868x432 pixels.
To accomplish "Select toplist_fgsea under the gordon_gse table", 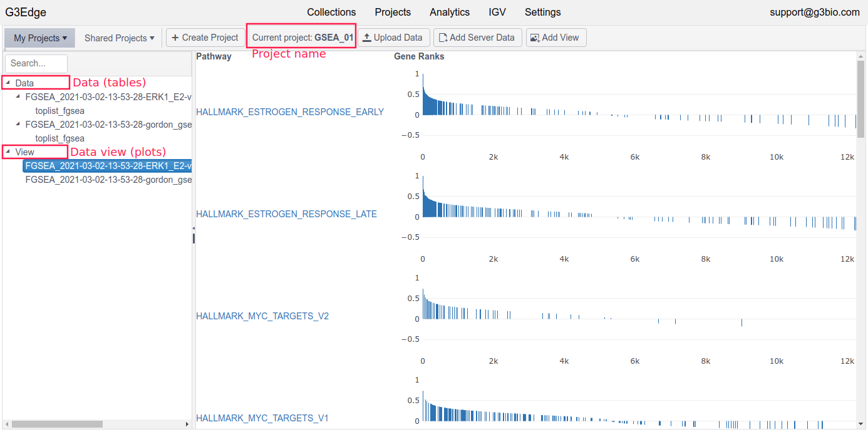I will (x=60, y=138).
